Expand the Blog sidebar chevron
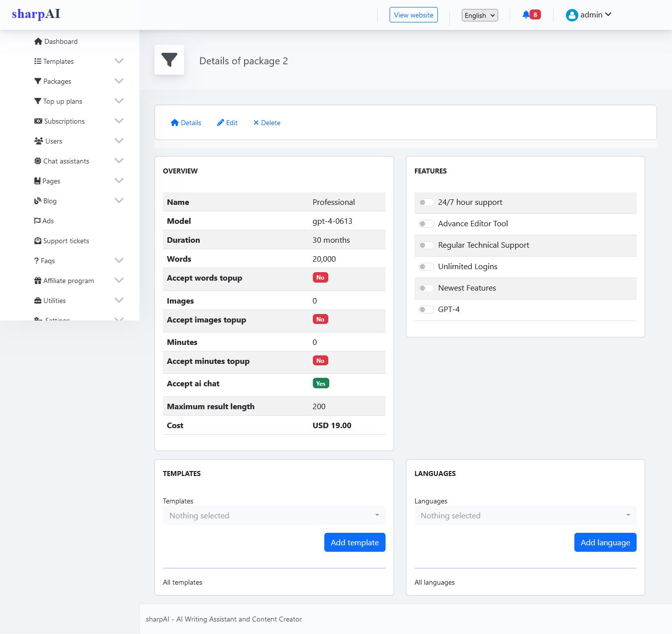 119,200
